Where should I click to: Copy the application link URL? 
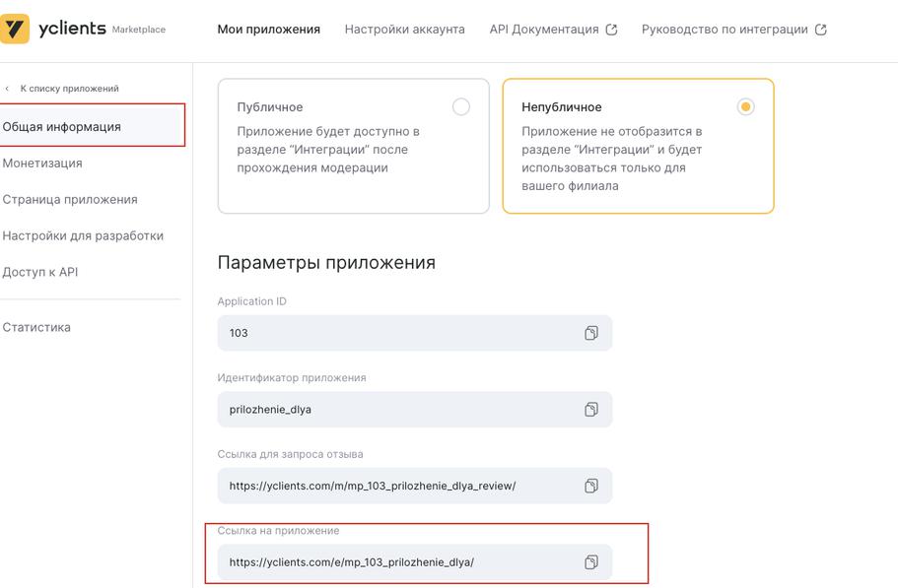[x=591, y=562]
